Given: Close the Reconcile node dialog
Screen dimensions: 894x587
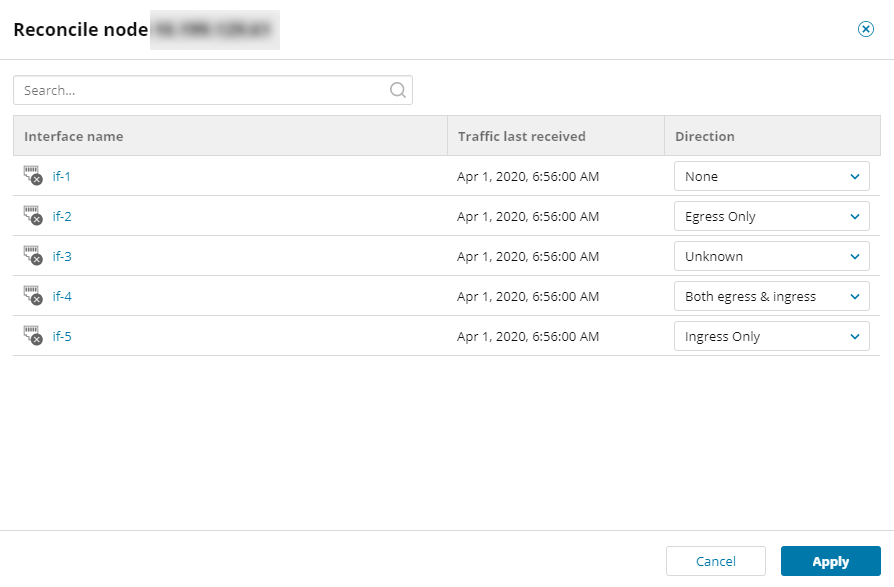Looking at the screenshot, I should point(866,29).
